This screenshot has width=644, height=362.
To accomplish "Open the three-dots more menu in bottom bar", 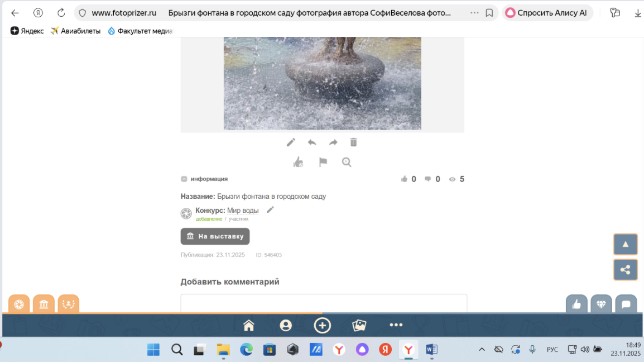I will 396,325.
